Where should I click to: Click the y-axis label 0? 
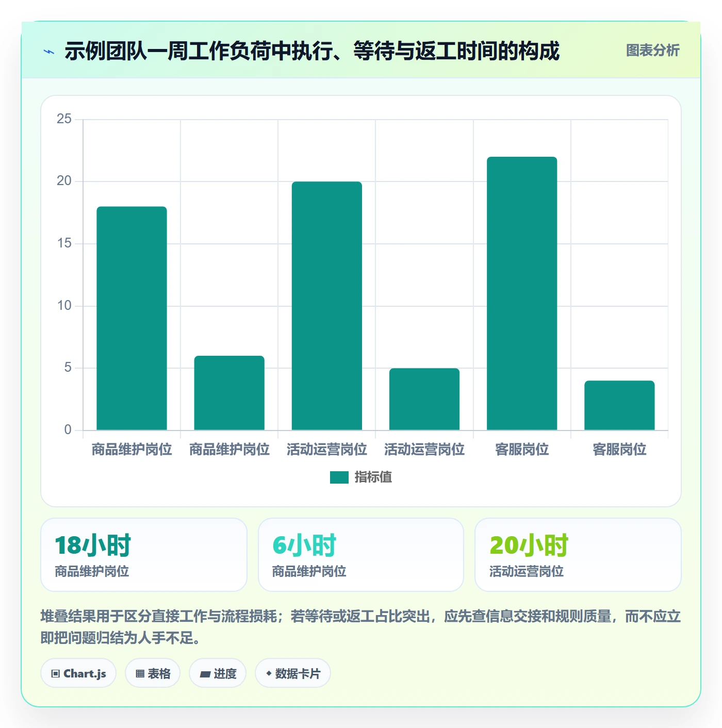[x=68, y=430]
